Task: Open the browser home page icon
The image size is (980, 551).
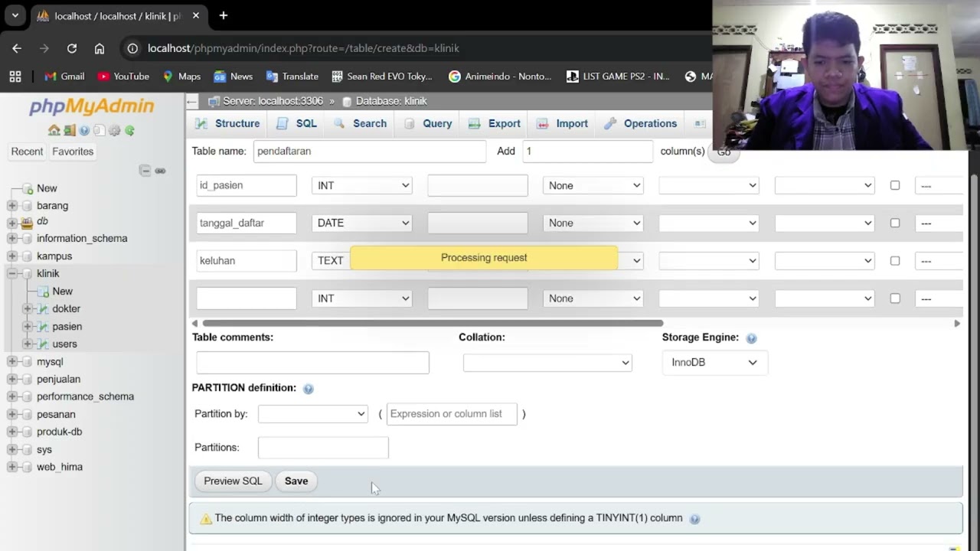Action: [x=100, y=48]
